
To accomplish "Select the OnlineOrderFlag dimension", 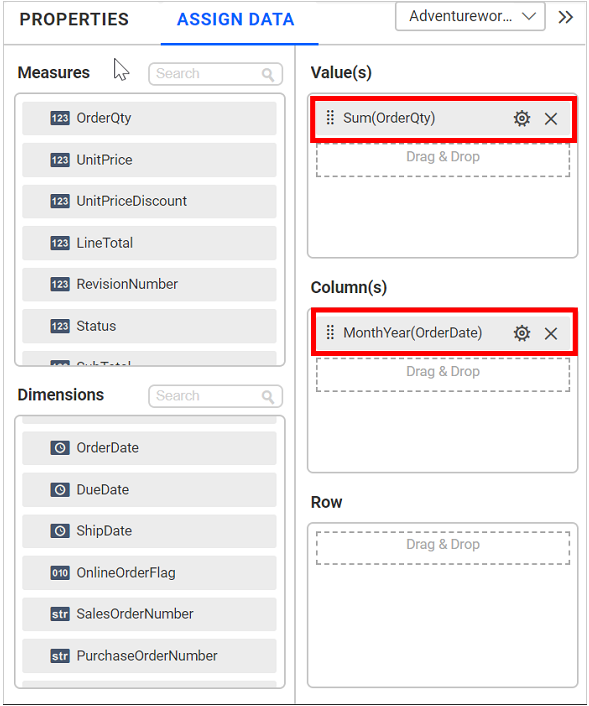I will pyautogui.click(x=149, y=573).
